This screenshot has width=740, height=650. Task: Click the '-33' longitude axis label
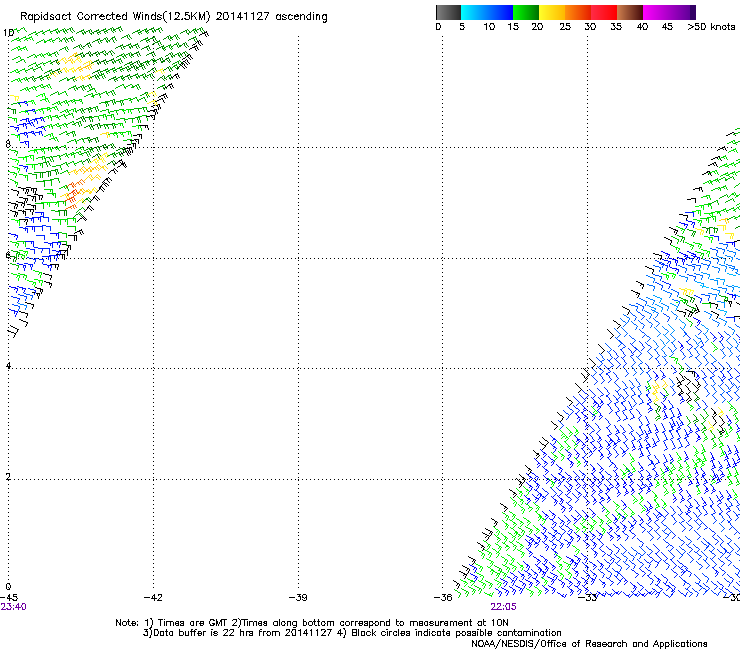click(588, 598)
